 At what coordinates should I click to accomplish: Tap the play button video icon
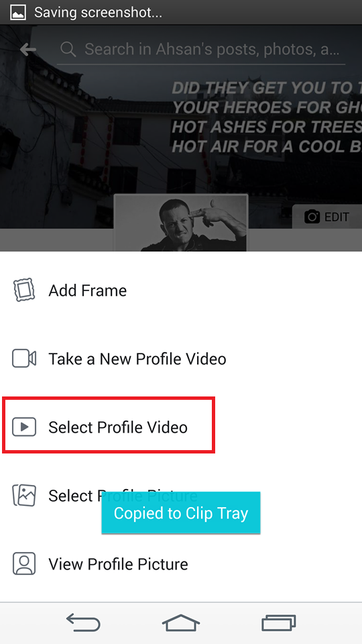click(x=24, y=427)
